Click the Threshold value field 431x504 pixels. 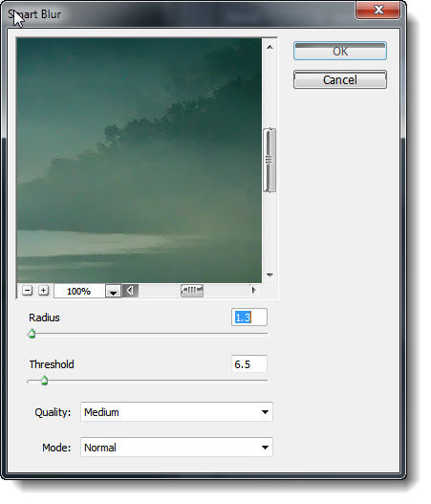[249, 364]
